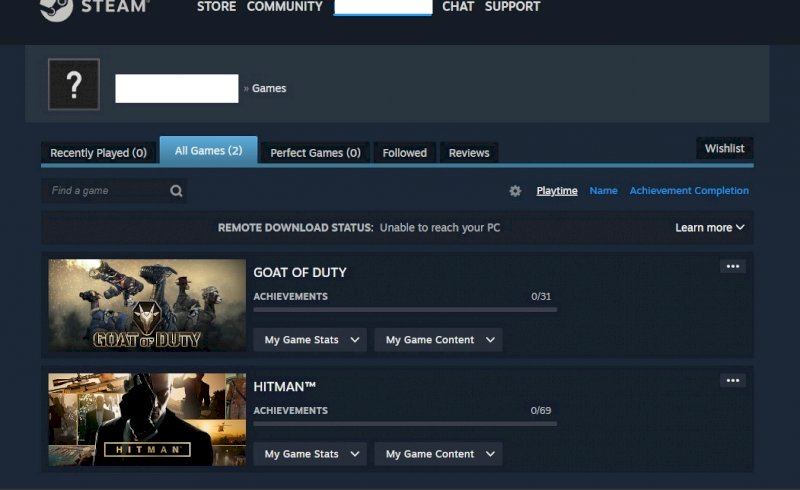Image resolution: width=800 pixels, height=490 pixels.
Task: Open the STORE menu
Action: tap(216, 7)
